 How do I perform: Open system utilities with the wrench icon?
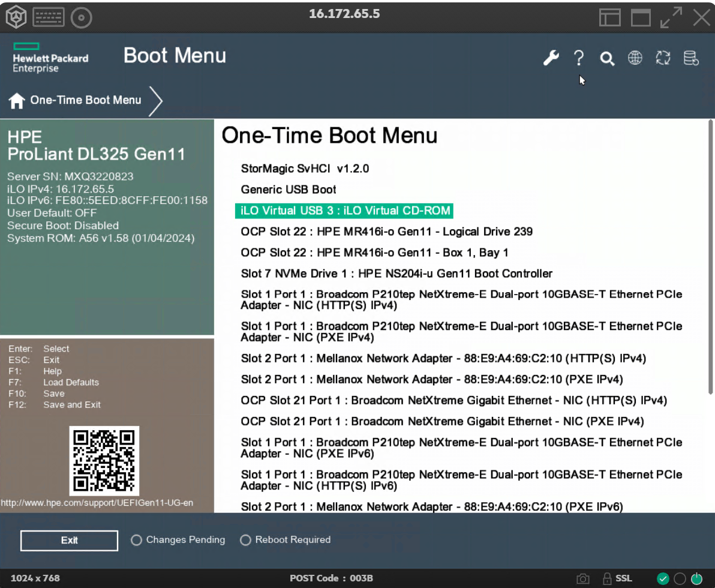point(551,58)
